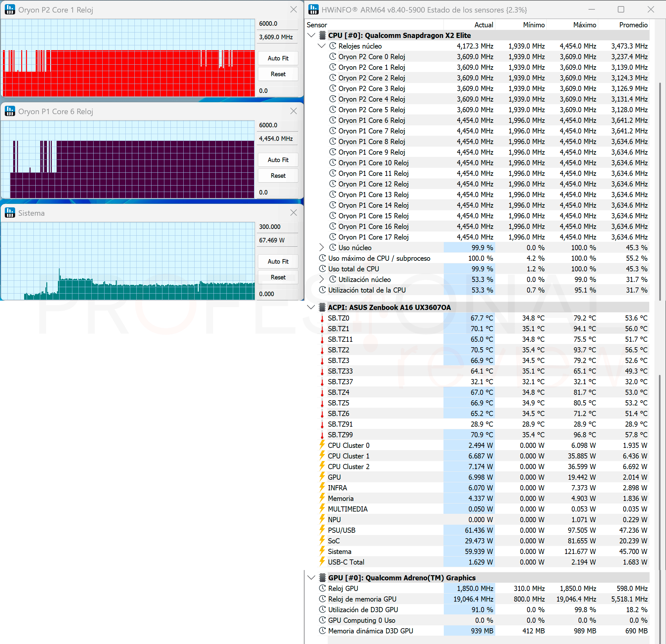Click the thermometer icon of SB.TZ0
The width and height of the screenshot is (666, 644).
click(322, 318)
